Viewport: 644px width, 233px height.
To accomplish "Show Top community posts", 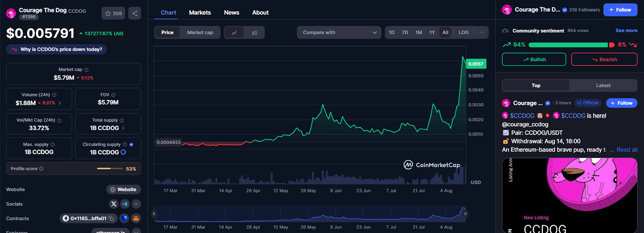I will 536,86.
